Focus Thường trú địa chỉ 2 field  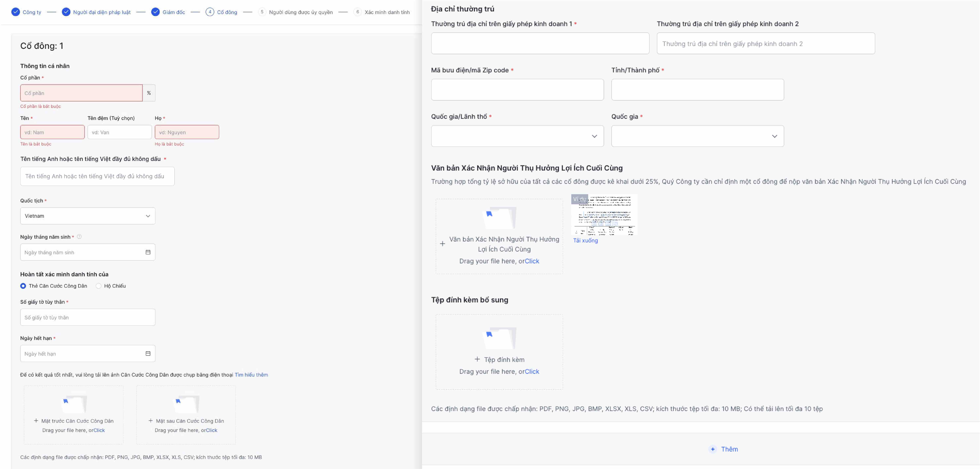pyautogui.click(x=766, y=43)
